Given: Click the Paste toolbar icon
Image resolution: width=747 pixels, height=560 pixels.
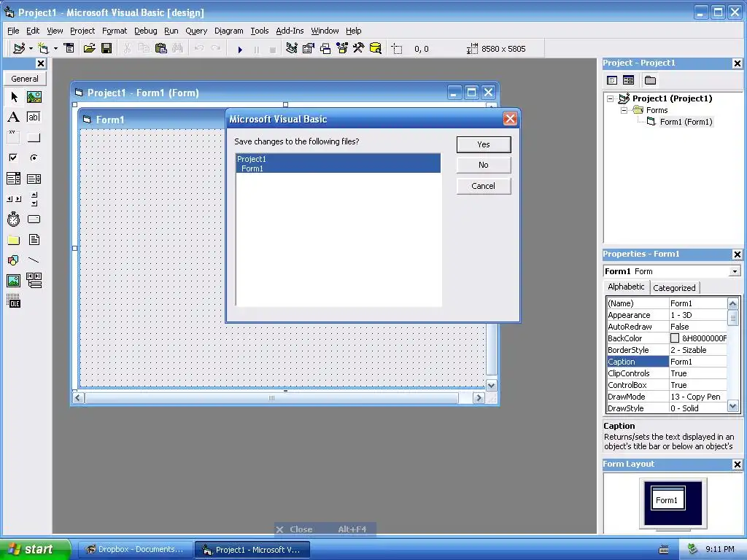Looking at the screenshot, I should point(161,49).
